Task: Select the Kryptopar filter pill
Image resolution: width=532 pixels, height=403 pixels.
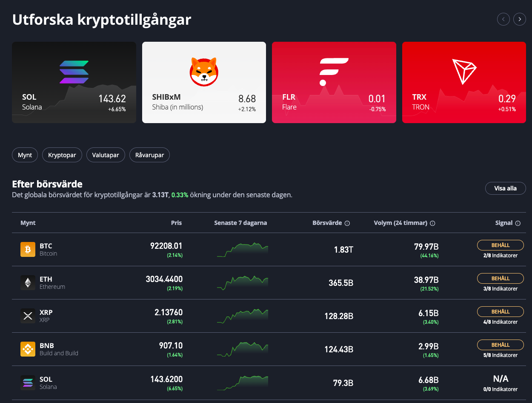Action: point(62,155)
